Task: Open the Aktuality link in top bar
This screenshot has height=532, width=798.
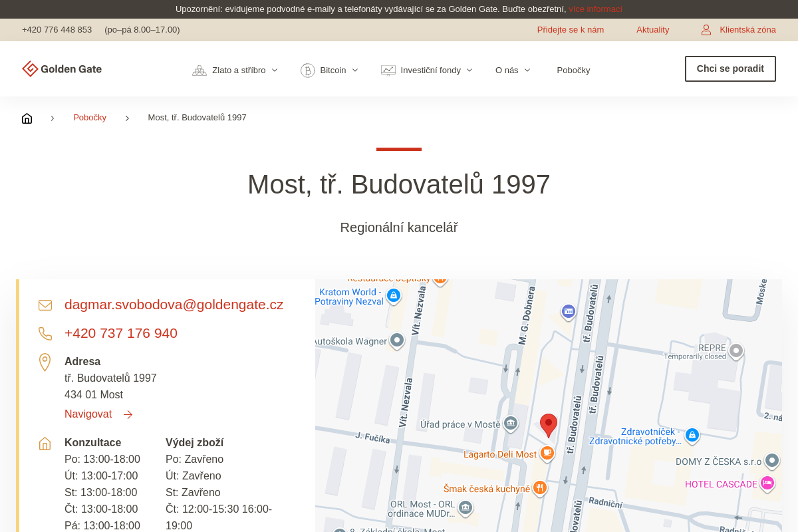Action: 652,30
